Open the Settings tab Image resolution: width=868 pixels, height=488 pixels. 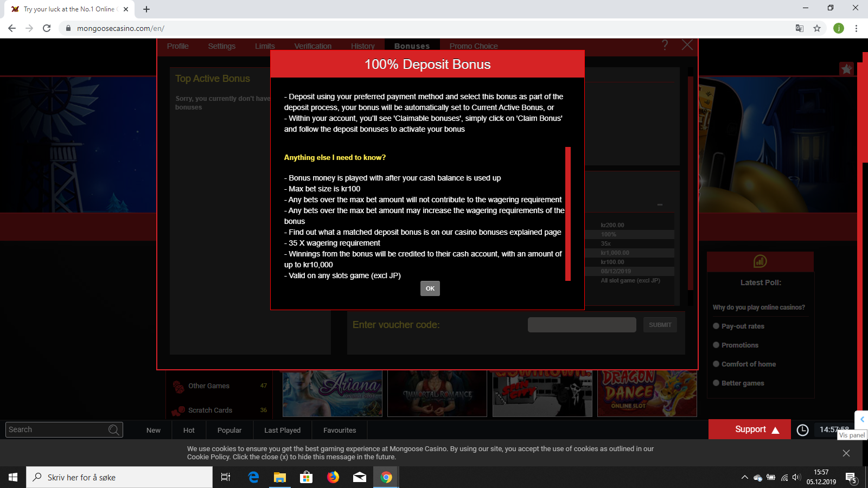click(222, 46)
